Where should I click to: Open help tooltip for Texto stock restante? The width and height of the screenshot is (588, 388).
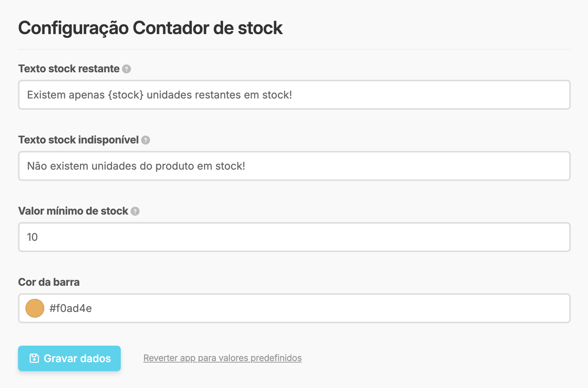(127, 69)
